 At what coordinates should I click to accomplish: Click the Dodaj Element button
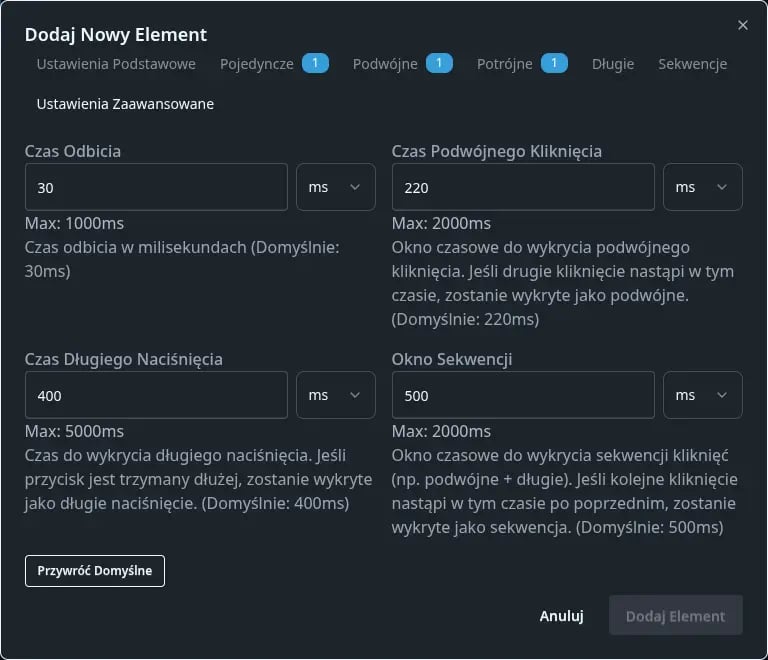pos(675,616)
